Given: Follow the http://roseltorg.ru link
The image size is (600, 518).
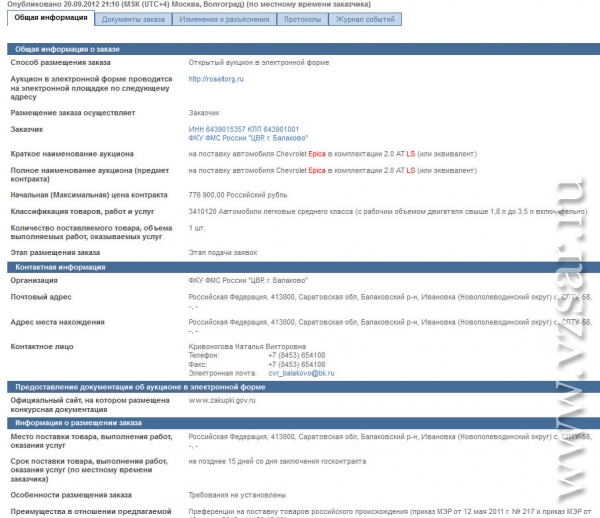Looking at the screenshot, I should tap(216, 78).
